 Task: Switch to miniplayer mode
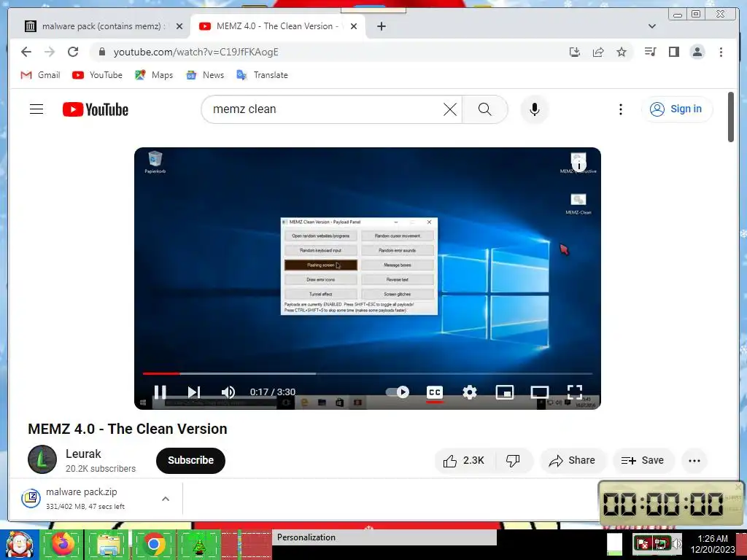coord(505,392)
